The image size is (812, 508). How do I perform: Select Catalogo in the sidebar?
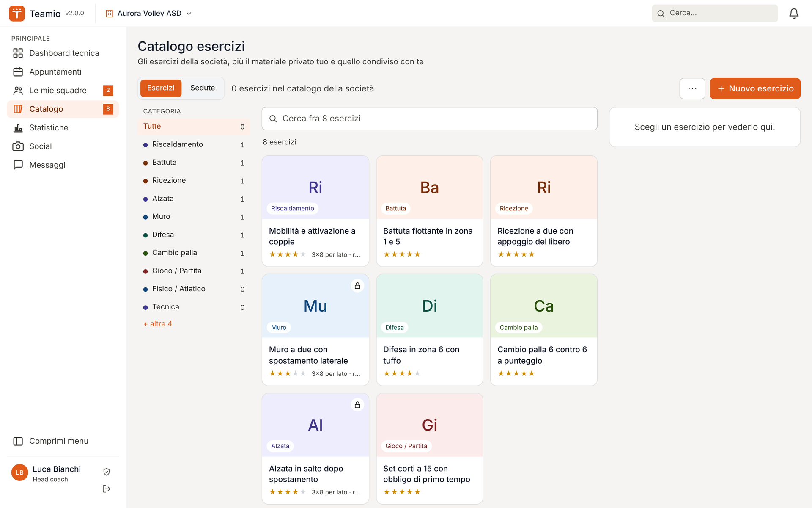click(63, 109)
